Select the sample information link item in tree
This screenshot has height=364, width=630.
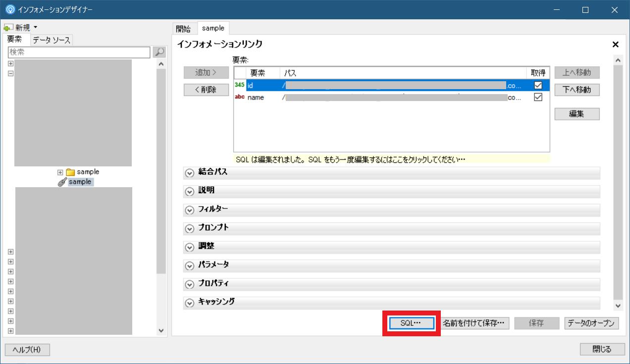pyautogui.click(x=80, y=182)
